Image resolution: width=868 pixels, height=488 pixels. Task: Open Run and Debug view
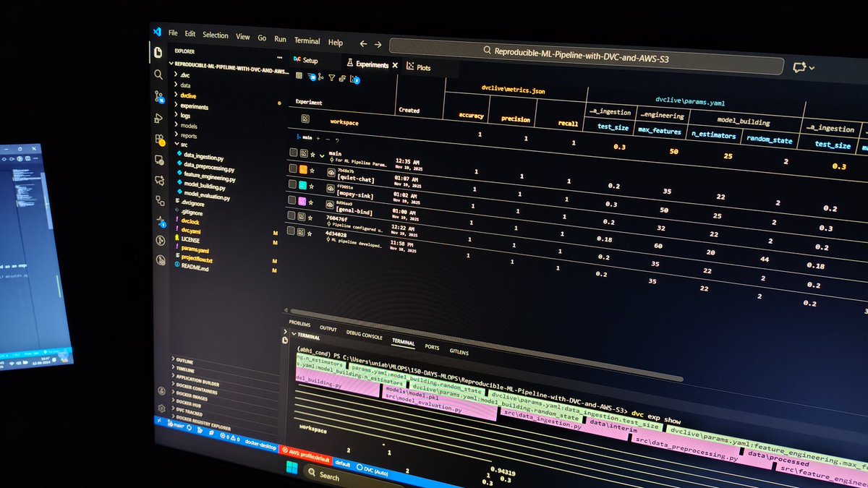pyautogui.click(x=158, y=117)
